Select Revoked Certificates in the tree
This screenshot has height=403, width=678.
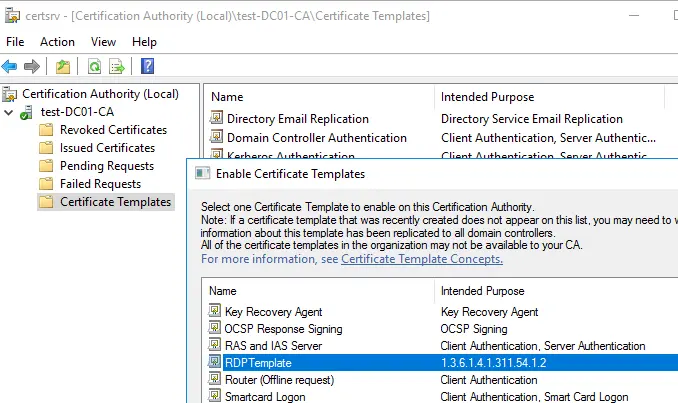(x=113, y=130)
